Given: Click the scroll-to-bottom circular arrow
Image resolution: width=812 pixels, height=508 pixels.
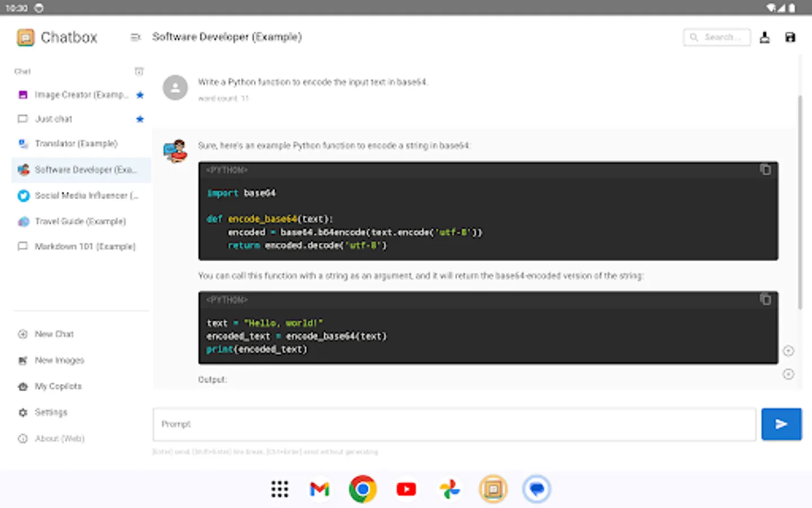Looking at the screenshot, I should pos(788,374).
